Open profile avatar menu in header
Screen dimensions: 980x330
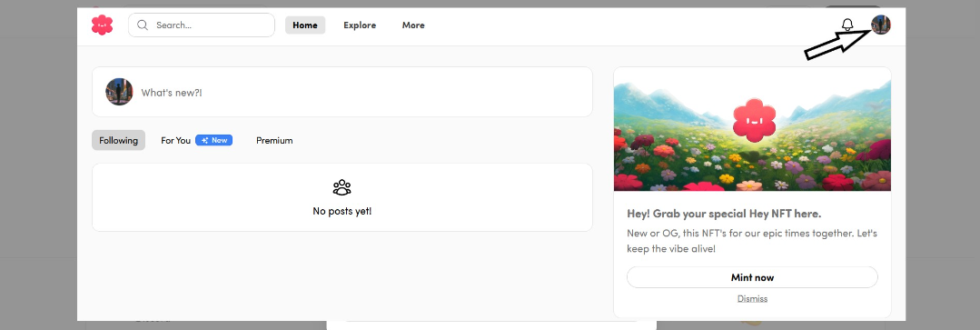coord(881,25)
